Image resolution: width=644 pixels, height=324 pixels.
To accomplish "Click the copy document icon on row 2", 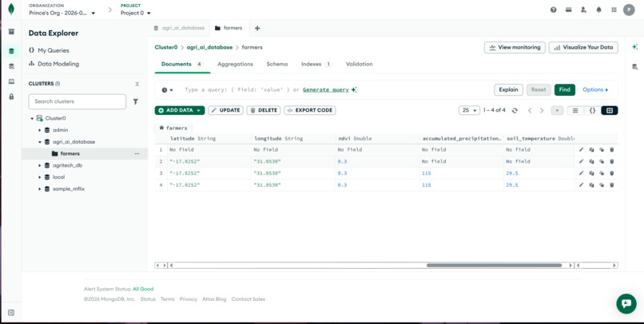I will (x=591, y=161).
